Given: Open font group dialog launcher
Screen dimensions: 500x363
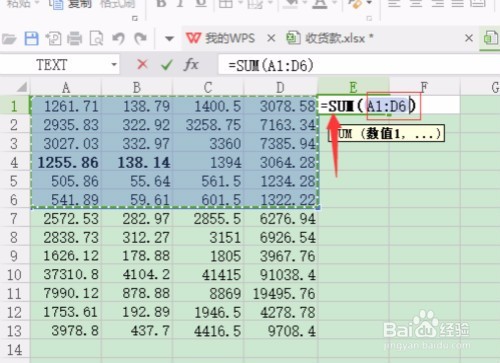Looking at the screenshot, I should coord(369,19).
